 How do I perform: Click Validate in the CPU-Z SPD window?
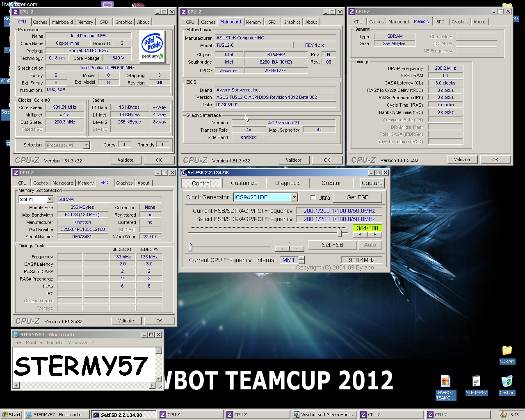[x=126, y=321]
